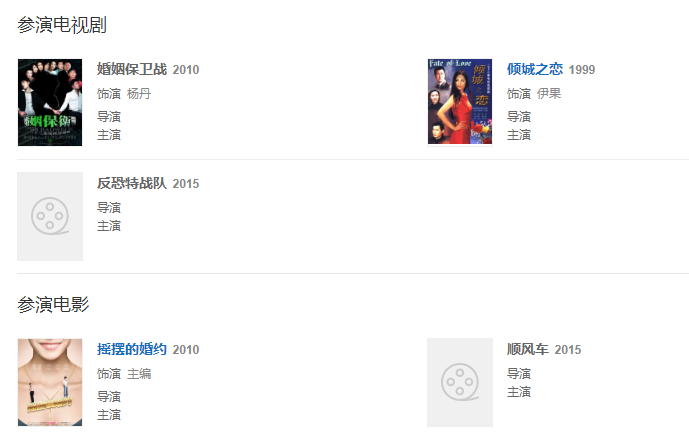Click year 1999 next to 倾城之恋
The height and width of the screenshot is (436, 689).
[582, 70]
